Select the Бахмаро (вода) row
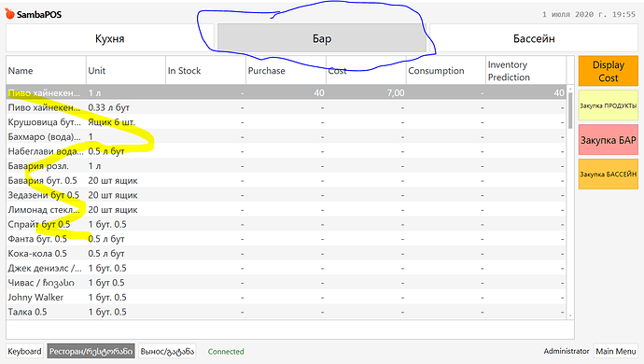The width and height of the screenshot is (644, 364). 287,137
